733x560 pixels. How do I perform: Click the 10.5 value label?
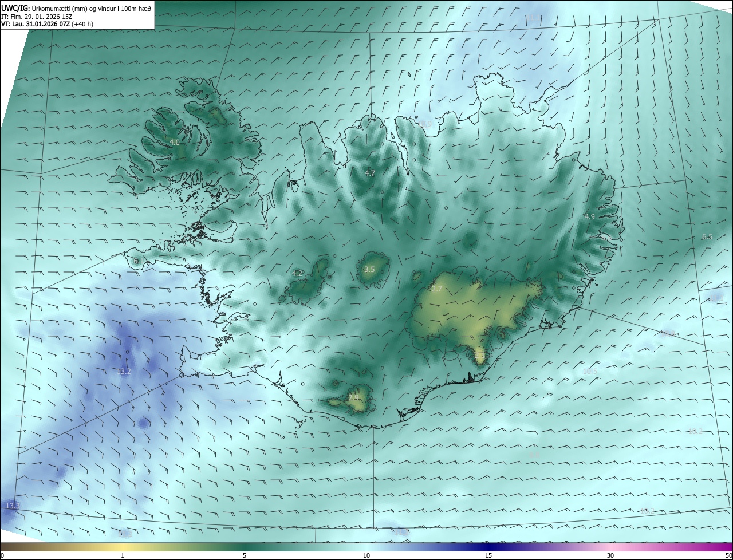point(590,371)
